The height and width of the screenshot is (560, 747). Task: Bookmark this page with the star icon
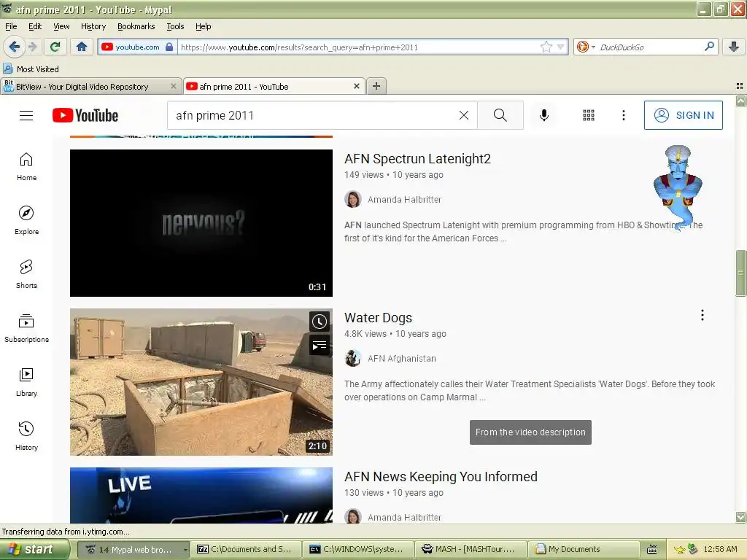546,47
